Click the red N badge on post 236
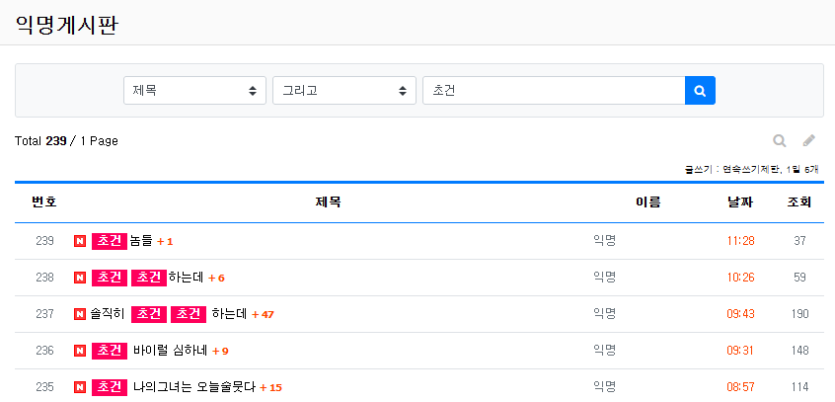 point(80,351)
